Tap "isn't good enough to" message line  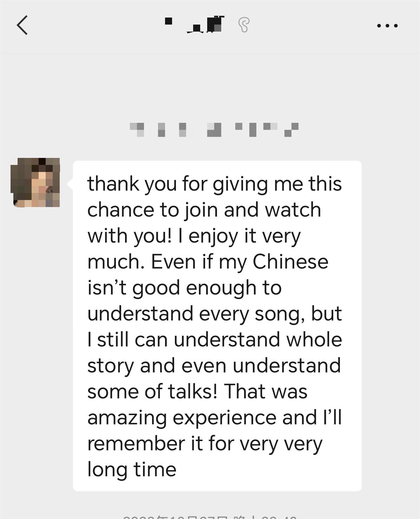coord(184,287)
